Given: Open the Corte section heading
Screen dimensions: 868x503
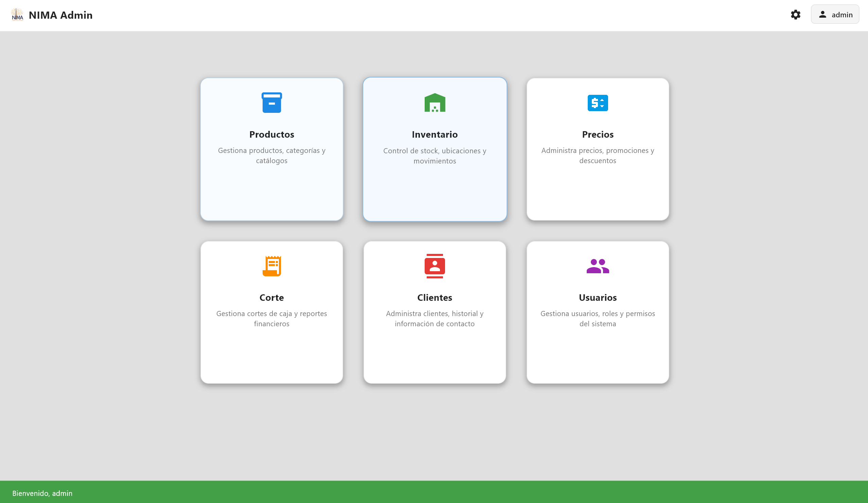Looking at the screenshot, I should click(x=271, y=297).
